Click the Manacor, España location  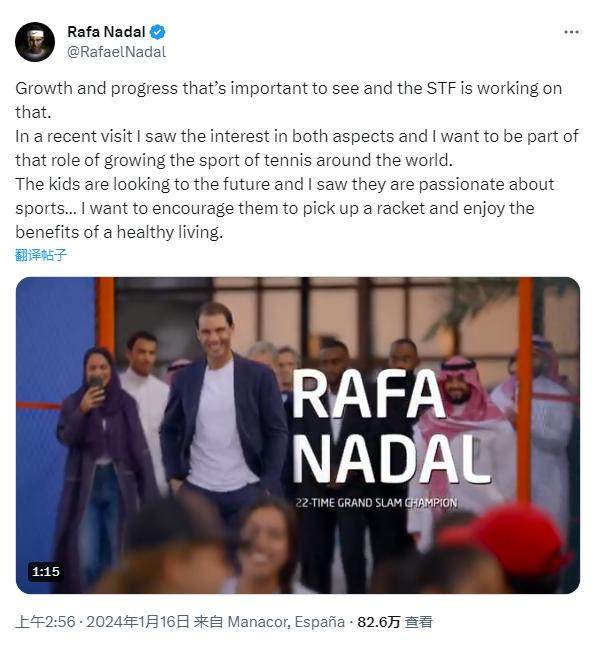(x=286, y=622)
